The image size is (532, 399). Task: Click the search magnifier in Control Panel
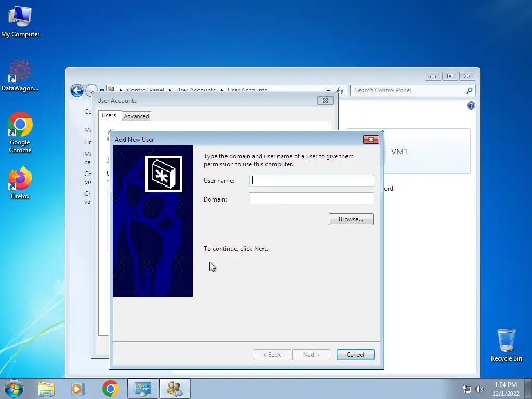click(x=469, y=90)
